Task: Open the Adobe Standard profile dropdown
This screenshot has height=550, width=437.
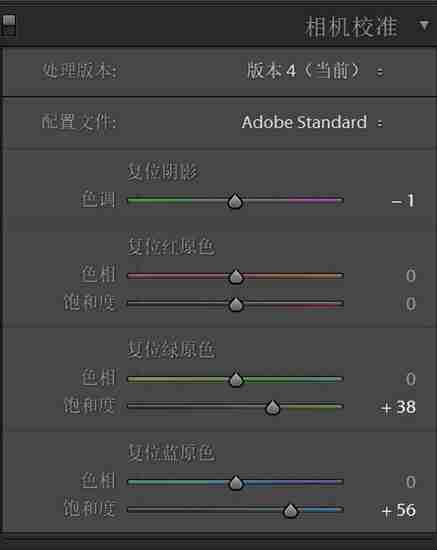Action: (312, 122)
